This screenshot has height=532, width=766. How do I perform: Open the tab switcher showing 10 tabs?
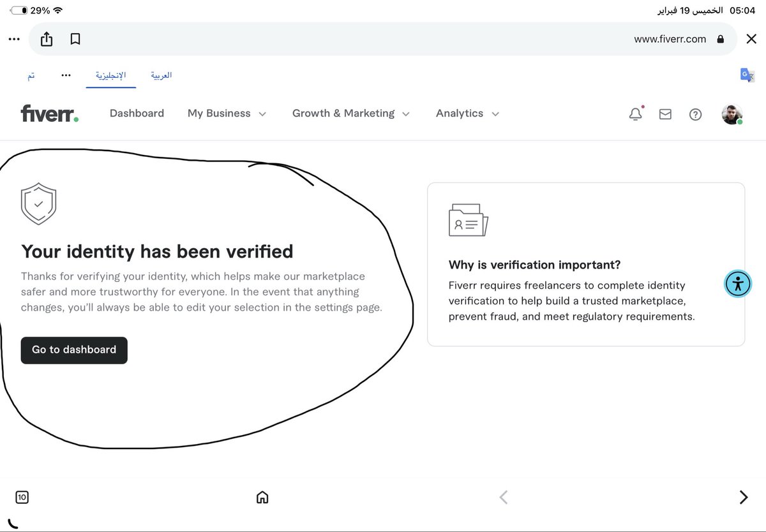[22, 498]
